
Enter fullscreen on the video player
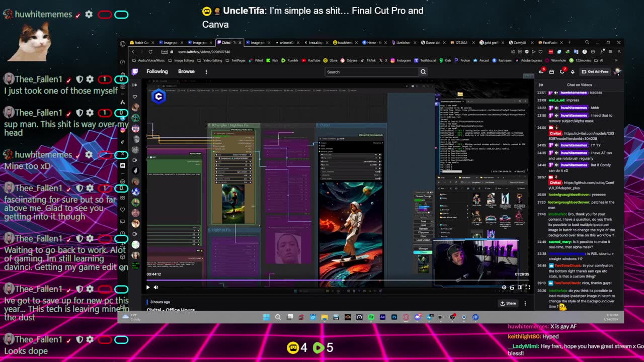click(528, 288)
